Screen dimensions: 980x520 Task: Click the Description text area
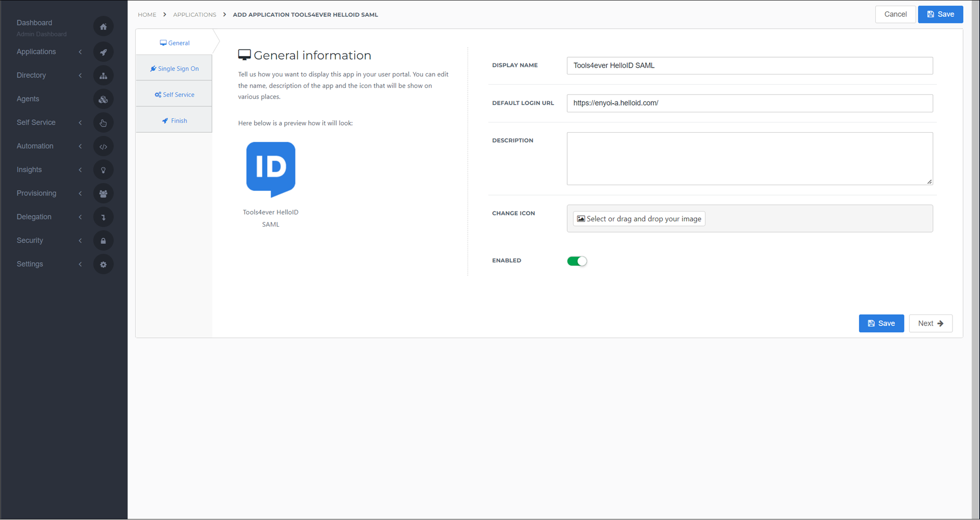[749, 159]
